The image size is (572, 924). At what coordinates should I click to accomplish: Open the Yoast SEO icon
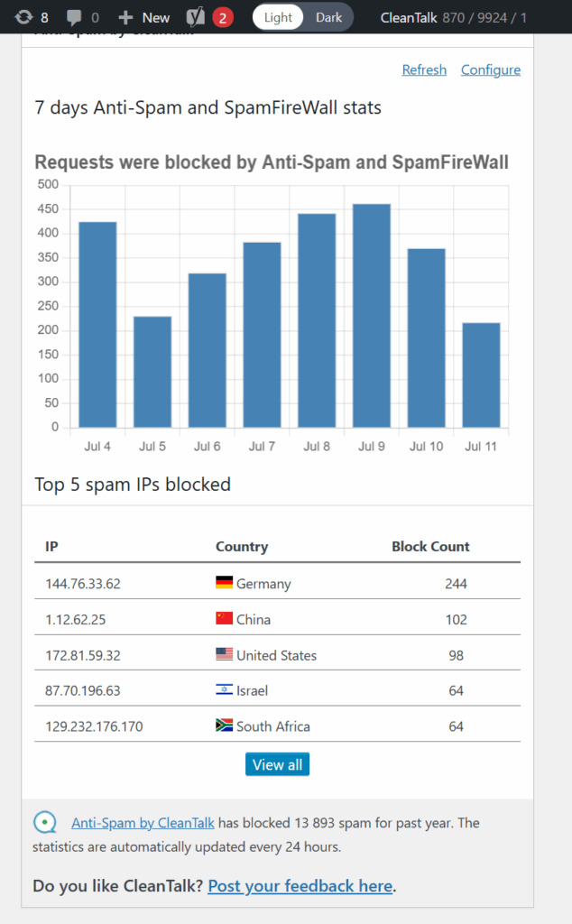coord(195,17)
